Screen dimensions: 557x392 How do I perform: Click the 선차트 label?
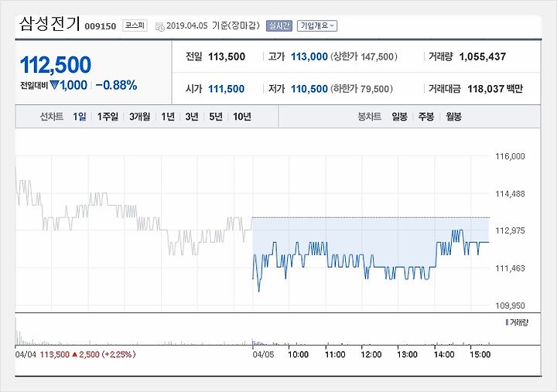click(52, 117)
